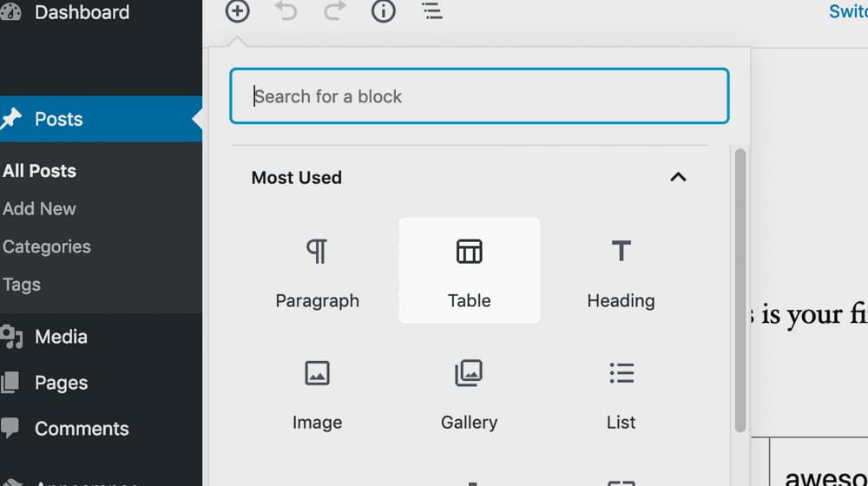
Task: Open the Categories submenu link
Action: click(47, 246)
